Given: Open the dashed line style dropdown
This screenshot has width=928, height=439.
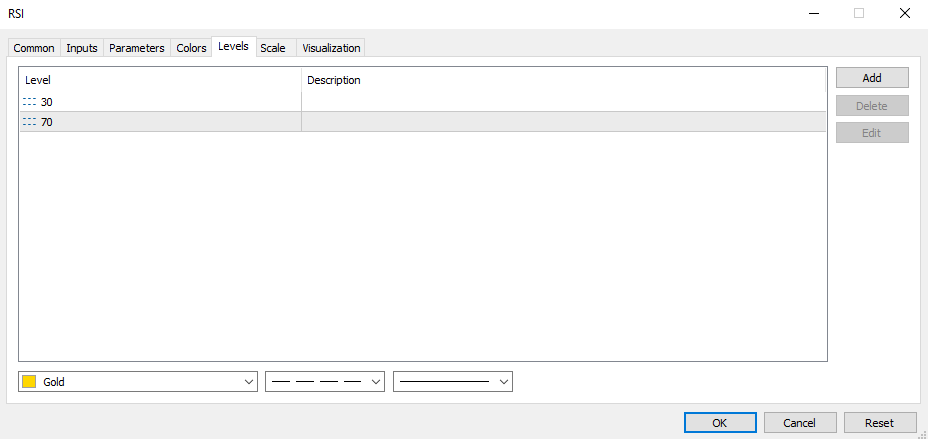Looking at the screenshot, I should tap(325, 382).
